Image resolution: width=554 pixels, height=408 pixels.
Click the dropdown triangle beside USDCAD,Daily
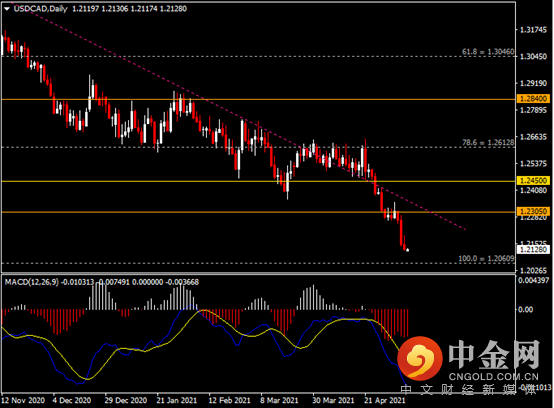(7, 9)
